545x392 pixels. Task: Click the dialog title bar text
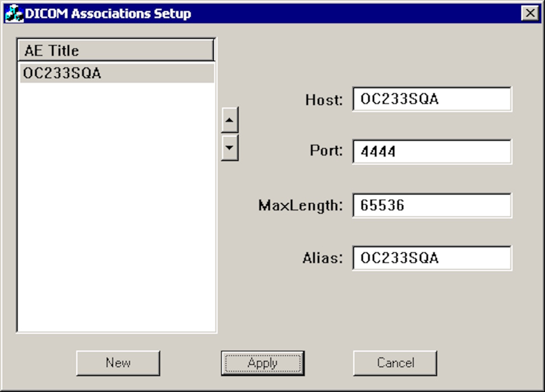108,13
